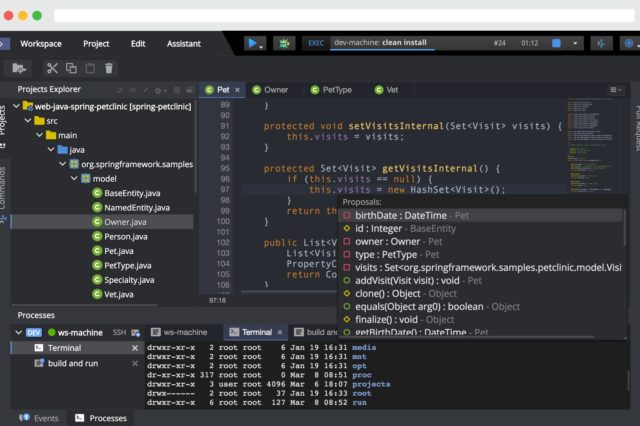This screenshot has height=426, width=640.
Task: Click the copy icon in toolbar
Action: pos(71,68)
